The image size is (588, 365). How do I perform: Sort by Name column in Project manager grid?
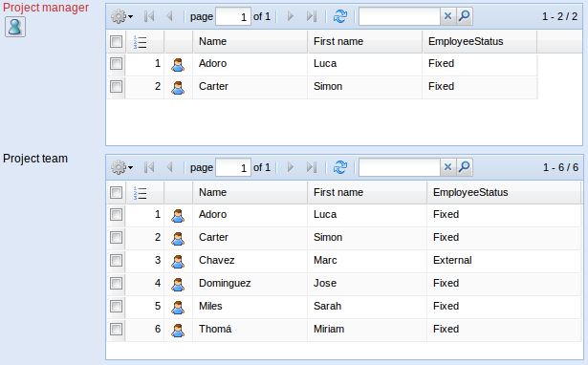pyautogui.click(x=250, y=42)
